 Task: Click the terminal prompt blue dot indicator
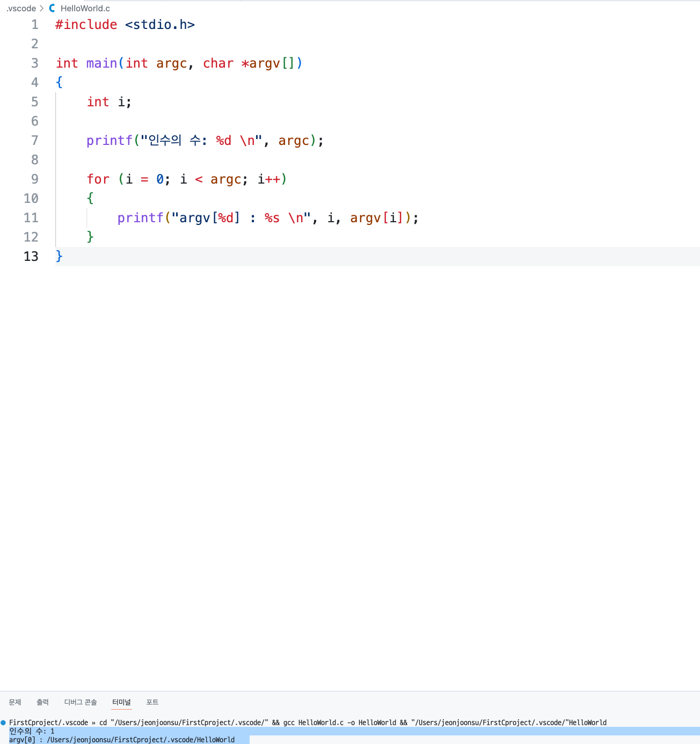[3, 723]
